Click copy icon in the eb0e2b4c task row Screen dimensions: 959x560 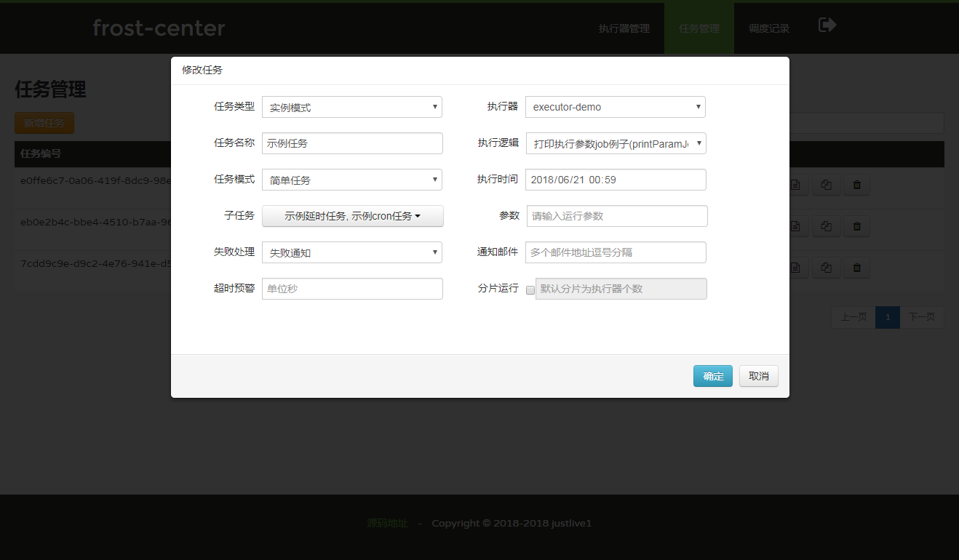pos(827,227)
